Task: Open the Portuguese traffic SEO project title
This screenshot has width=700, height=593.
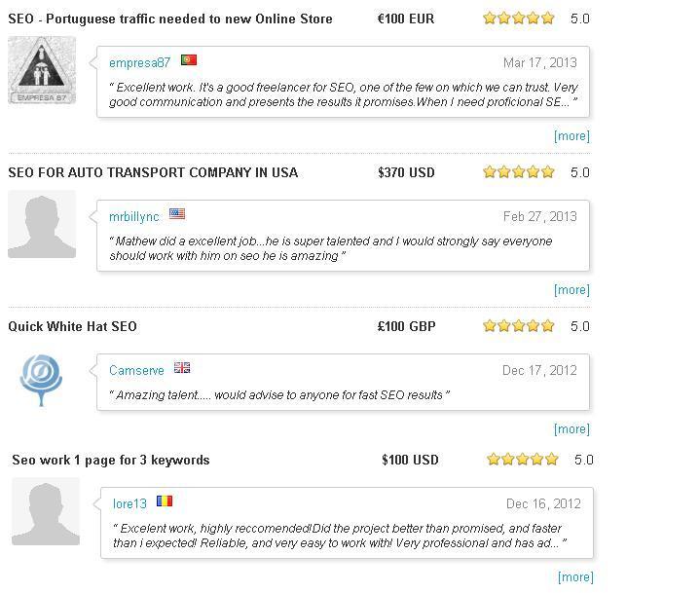Action: [x=170, y=19]
